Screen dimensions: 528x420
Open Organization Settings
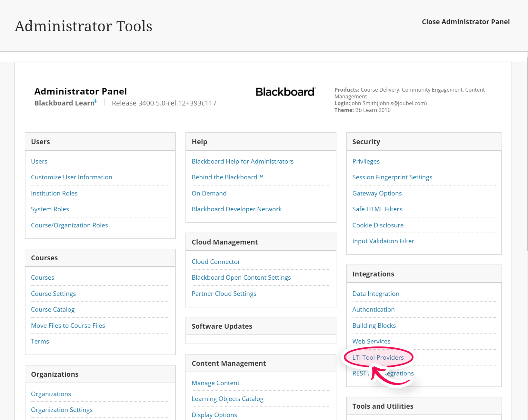pos(62,410)
